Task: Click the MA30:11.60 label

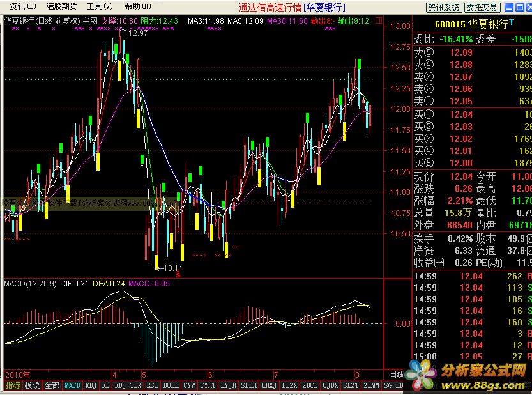Action: coord(287,21)
